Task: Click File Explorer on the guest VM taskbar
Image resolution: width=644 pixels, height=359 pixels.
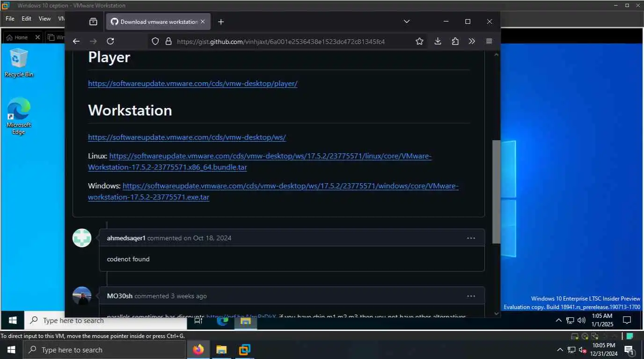Action: tap(246, 320)
